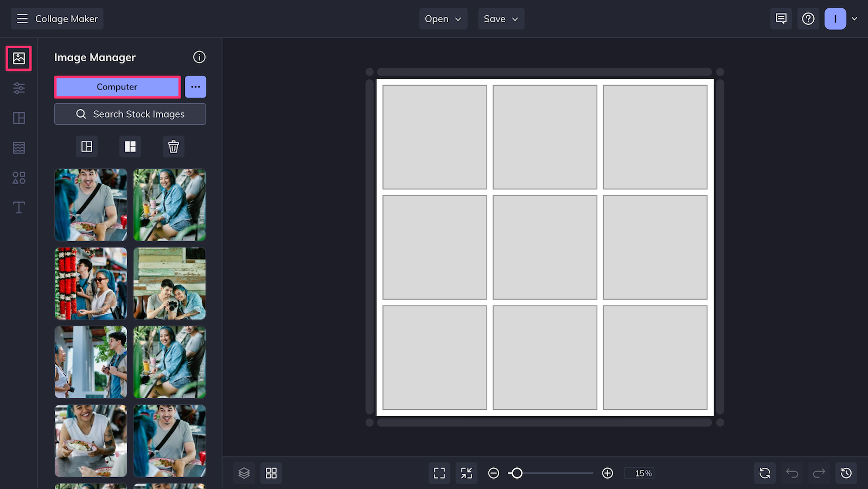Open the Layouts sidebar icon
The height and width of the screenshot is (489, 868).
[19, 118]
